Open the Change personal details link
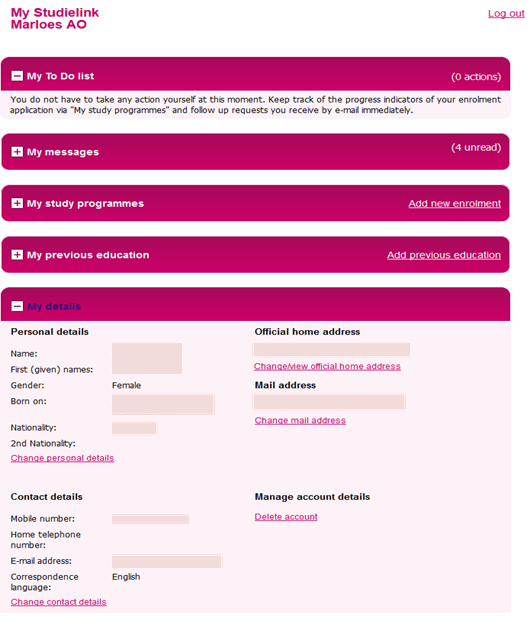This screenshot has height=622, width=531. [62, 458]
